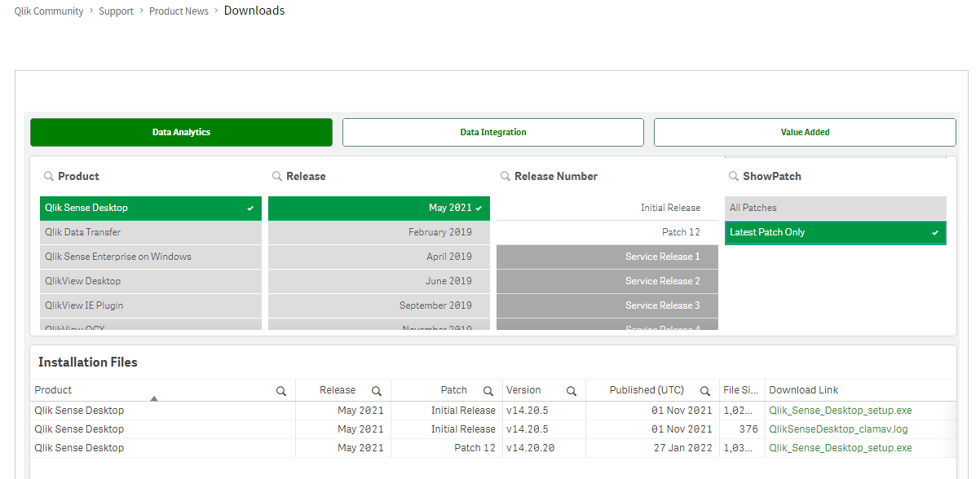Switch to the Data Integration tab

[x=492, y=132]
